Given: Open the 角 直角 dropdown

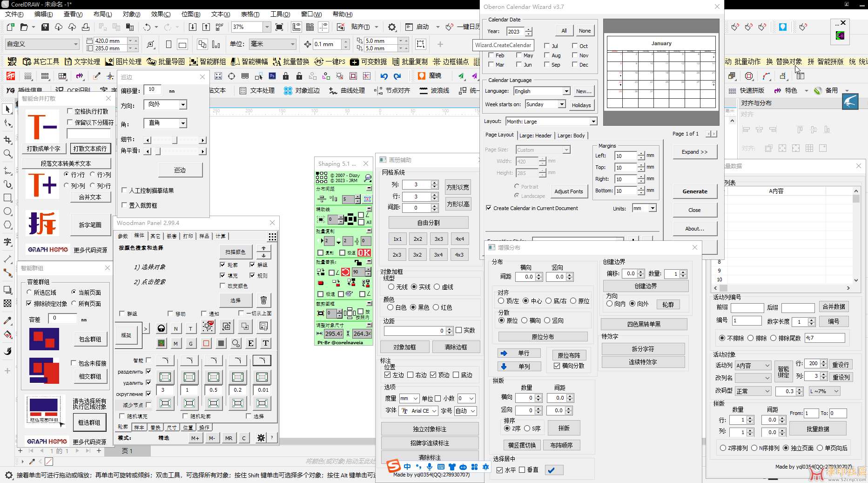Looking at the screenshot, I should coord(183,123).
